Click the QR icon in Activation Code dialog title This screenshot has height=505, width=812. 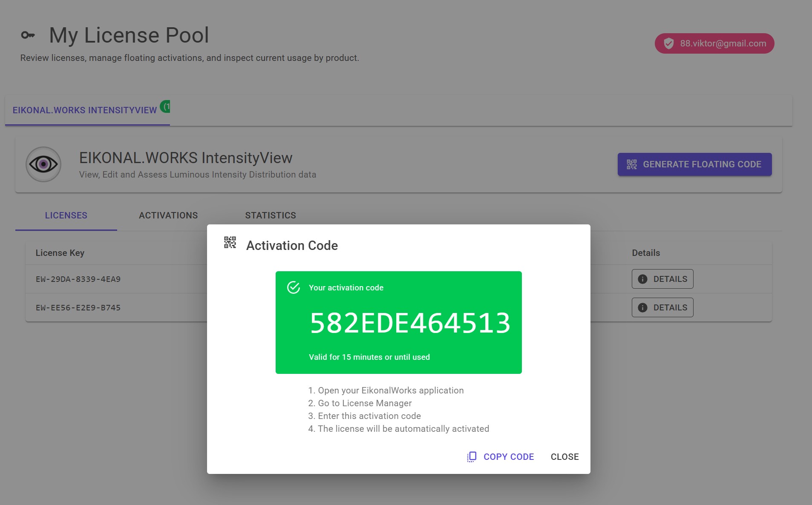230,243
